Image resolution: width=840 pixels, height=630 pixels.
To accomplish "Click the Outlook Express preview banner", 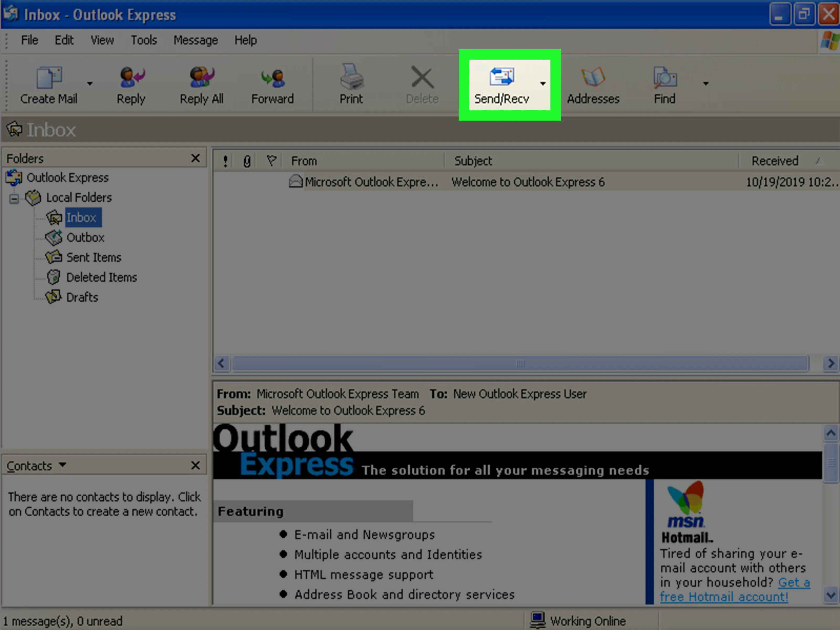I will click(517, 451).
